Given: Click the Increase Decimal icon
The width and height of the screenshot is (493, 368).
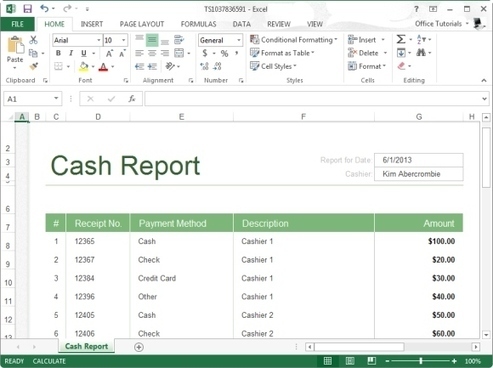Looking at the screenshot, I should (x=204, y=66).
